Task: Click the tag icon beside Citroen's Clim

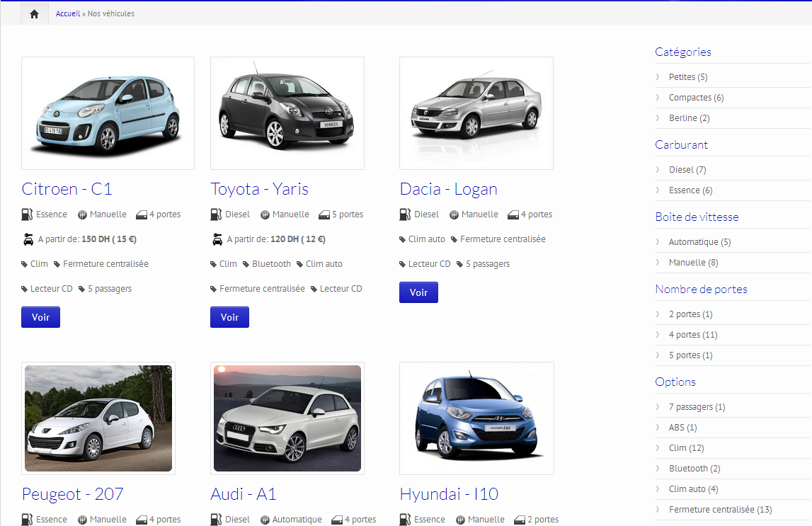Action: (24, 265)
